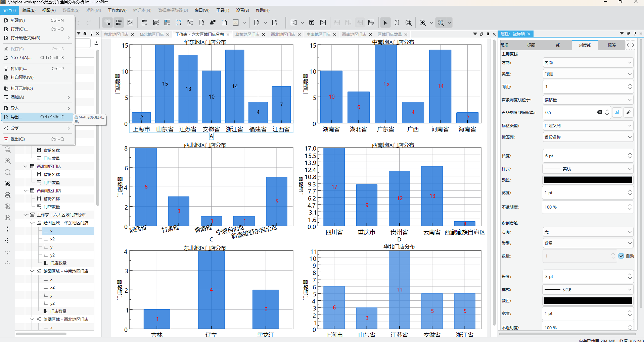This screenshot has width=644, height=342.
Task: Open the 帮助(H) menu
Action: (263, 10)
